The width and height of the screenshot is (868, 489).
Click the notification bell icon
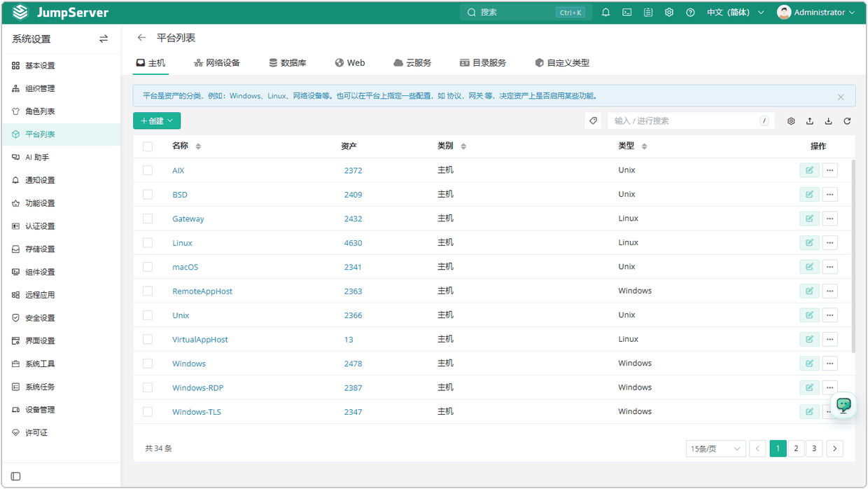click(606, 13)
